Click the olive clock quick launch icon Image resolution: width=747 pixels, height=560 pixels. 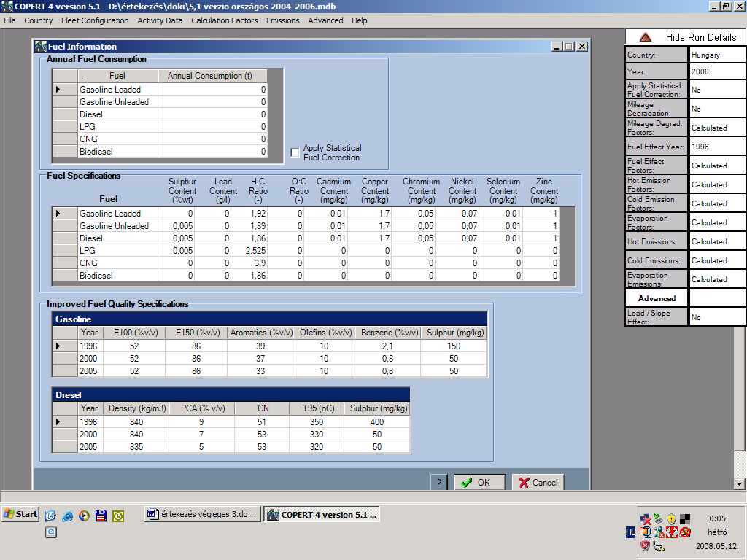pos(118,516)
